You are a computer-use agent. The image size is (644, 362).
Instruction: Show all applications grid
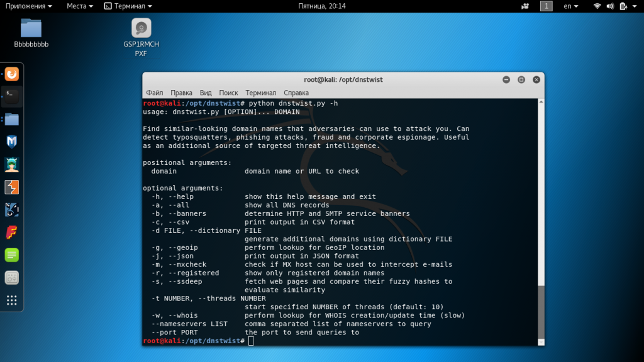pos(12,300)
